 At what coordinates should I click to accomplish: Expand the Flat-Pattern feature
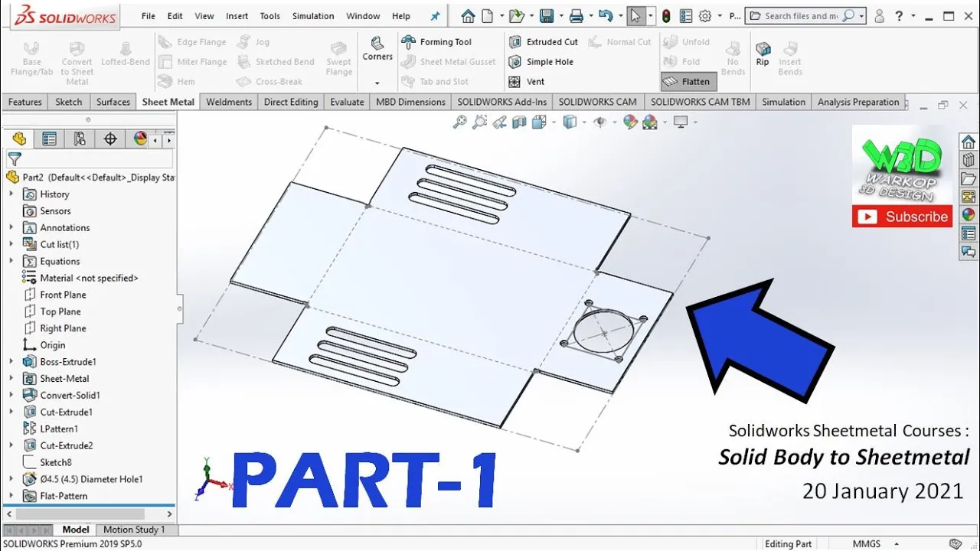(11, 496)
